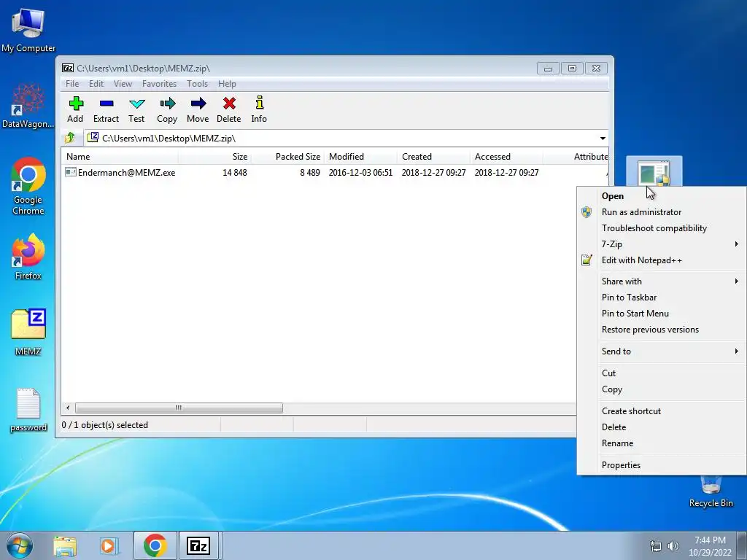
Task: Click the up-one-level folder arrow icon
Action: click(x=70, y=138)
